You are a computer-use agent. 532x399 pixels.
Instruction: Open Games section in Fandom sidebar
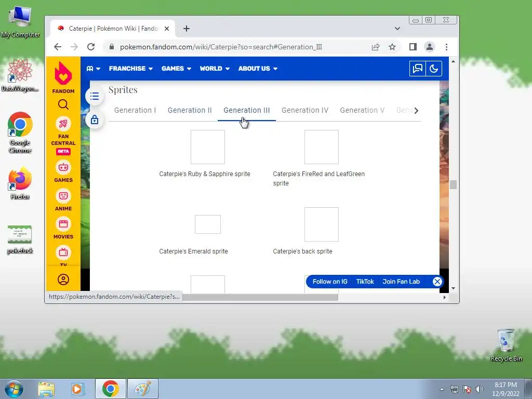63,171
